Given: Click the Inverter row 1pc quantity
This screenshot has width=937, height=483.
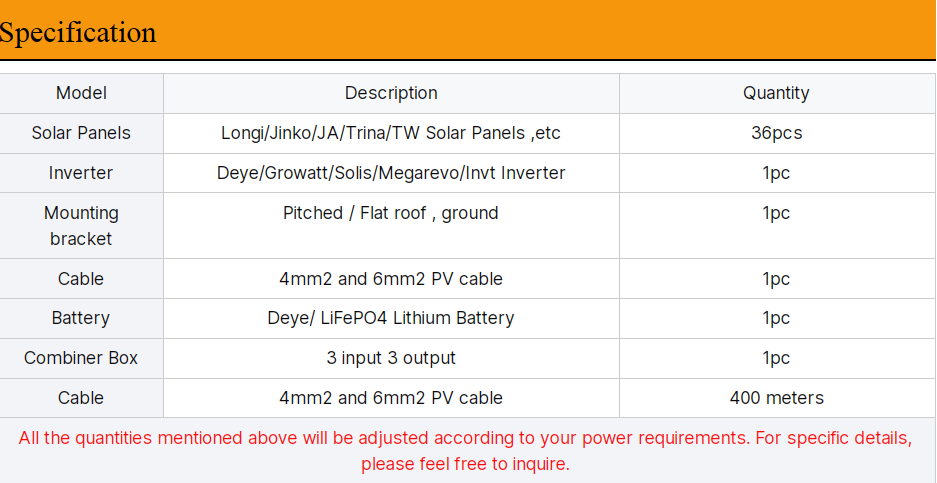Looking at the screenshot, I should click(776, 173).
